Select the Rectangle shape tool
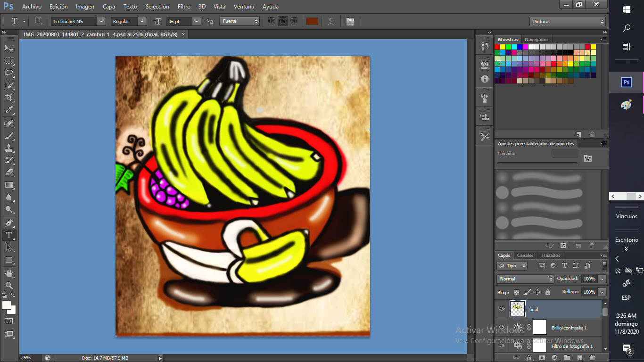Viewport: 644px width, 362px height. [x=9, y=260]
